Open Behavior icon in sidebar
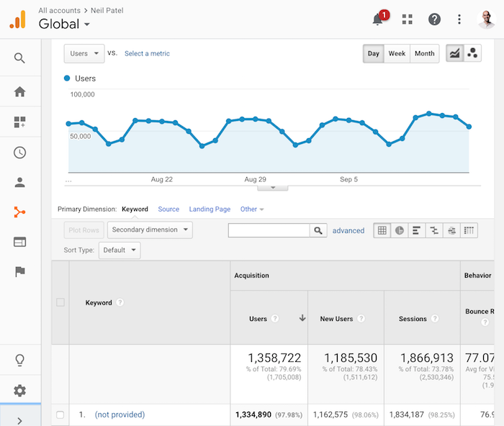This screenshot has width=504, height=426. tap(19, 242)
